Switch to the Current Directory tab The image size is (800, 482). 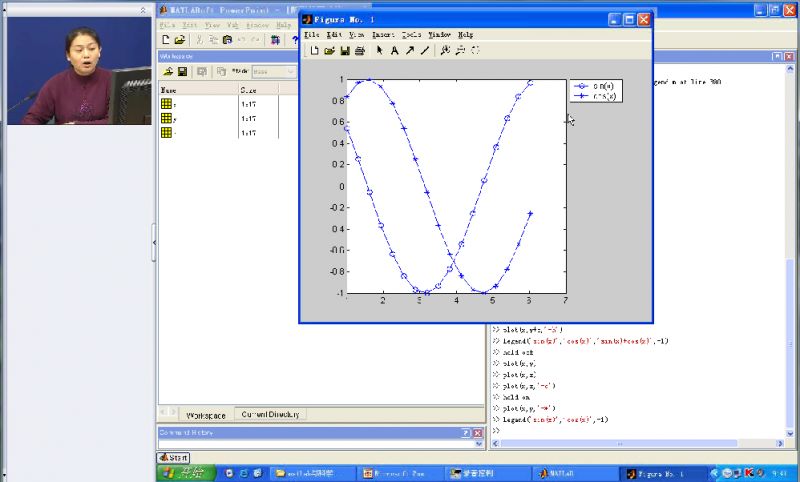click(x=272, y=415)
